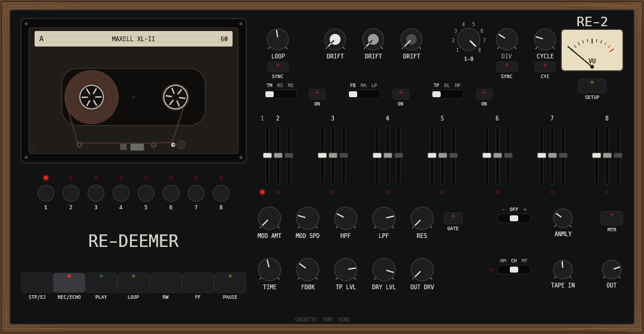Click the left cassette reel
This screenshot has width=644, height=334.
92,97
